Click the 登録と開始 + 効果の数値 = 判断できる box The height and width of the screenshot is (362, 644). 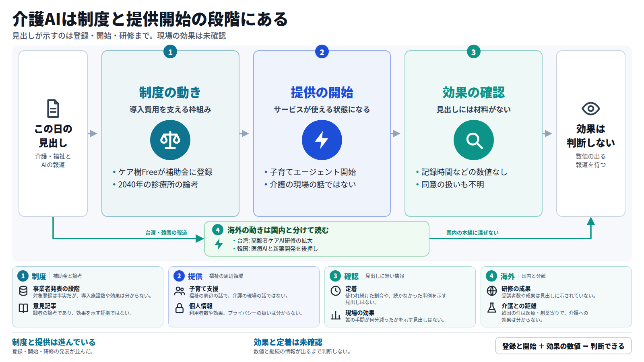563,346
